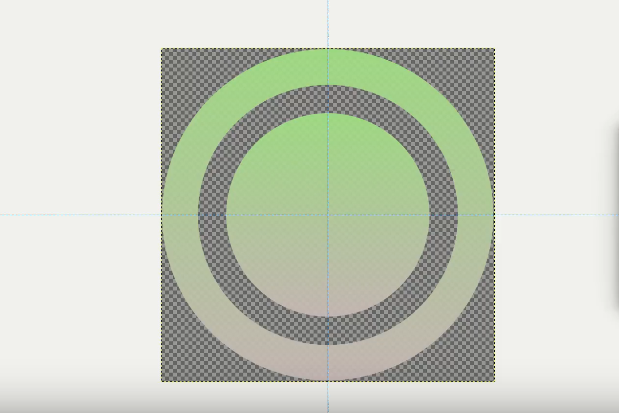Viewport: 619px width, 413px height.
Task: Click the intersection of the two guides
Action: pos(328,215)
